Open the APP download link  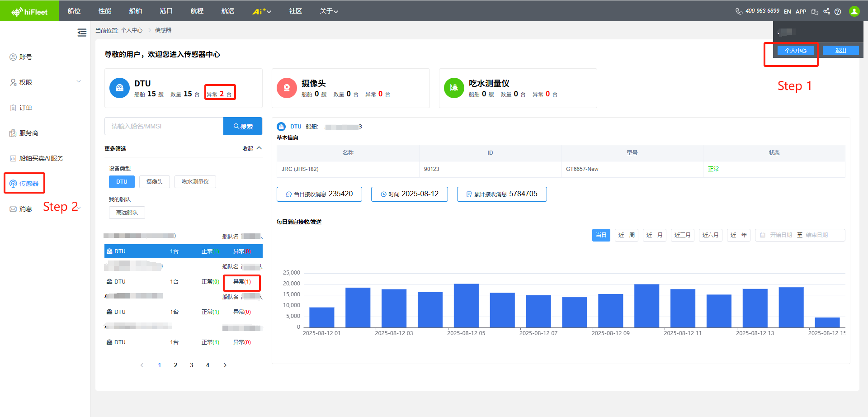click(x=801, y=12)
